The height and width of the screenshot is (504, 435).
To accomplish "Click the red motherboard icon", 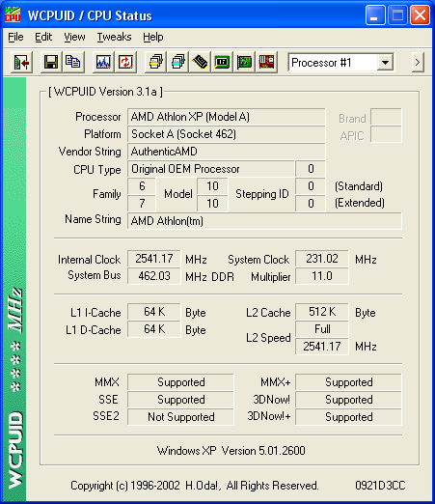I will (267, 62).
